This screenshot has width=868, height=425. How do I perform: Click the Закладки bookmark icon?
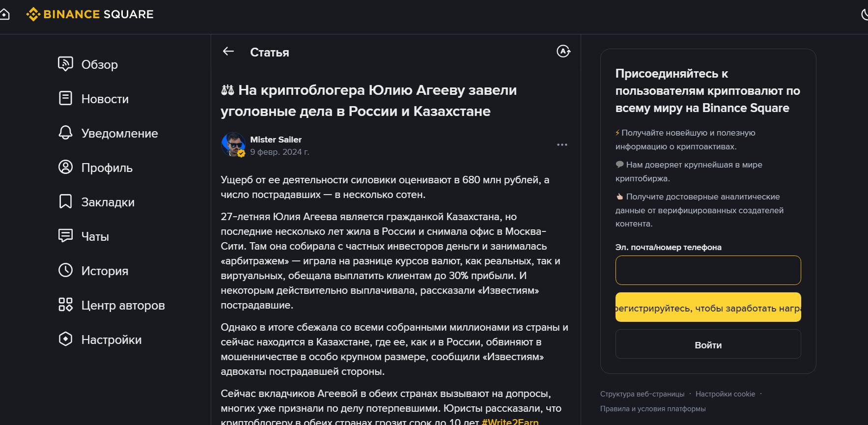(x=65, y=201)
